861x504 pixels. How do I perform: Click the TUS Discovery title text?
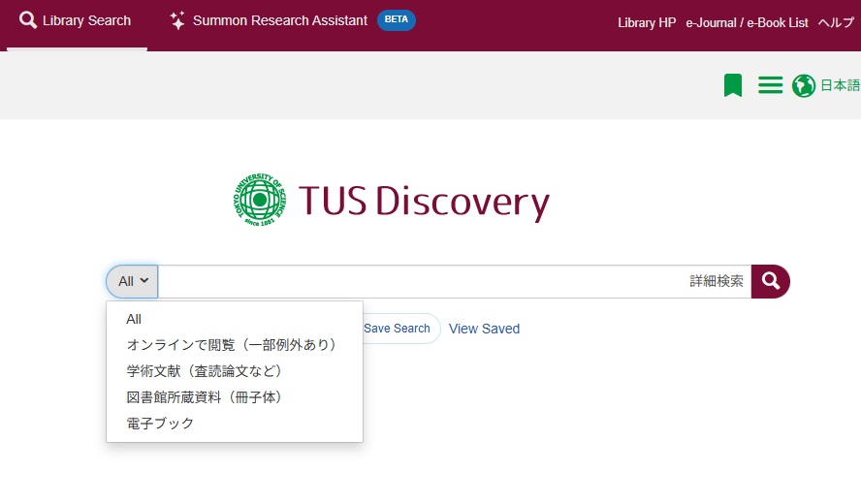click(424, 202)
